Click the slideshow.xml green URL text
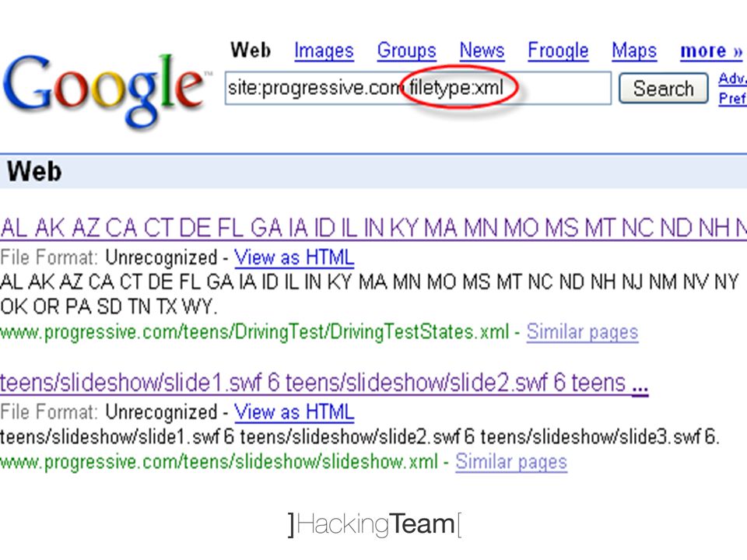The image size is (747, 560). [219, 462]
